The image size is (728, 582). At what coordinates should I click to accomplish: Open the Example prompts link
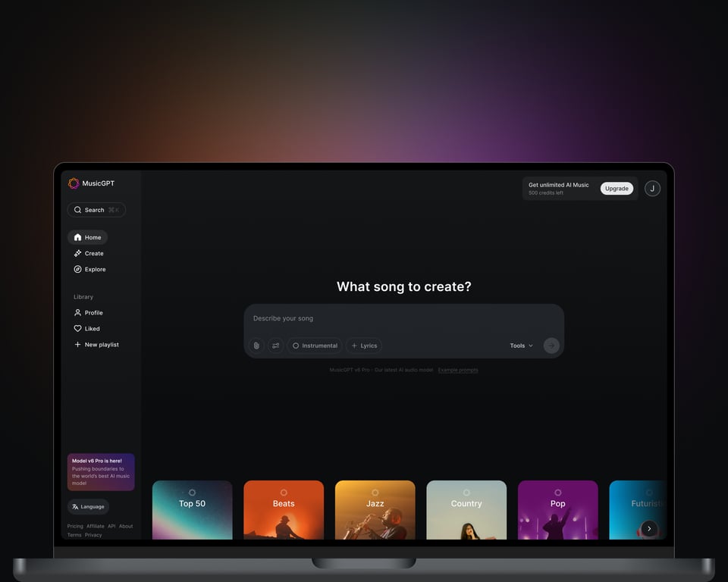click(x=458, y=370)
